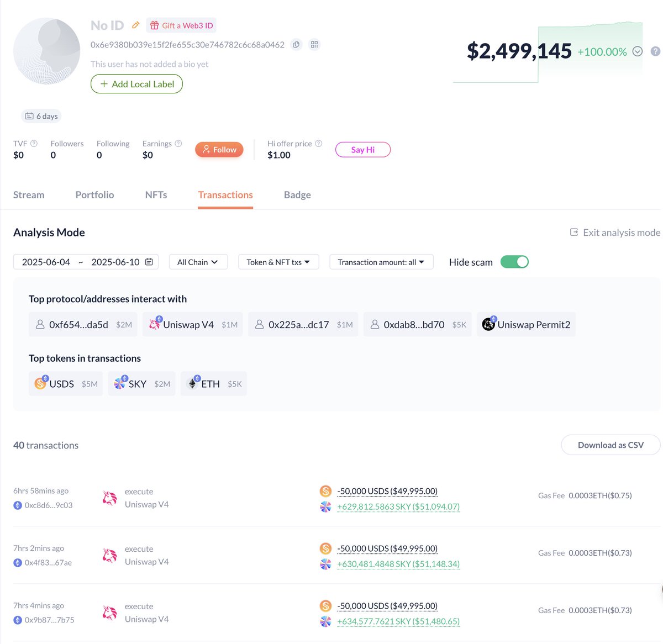The height and width of the screenshot is (644, 663).
Task: Select the Transactions tab
Action: (x=225, y=195)
